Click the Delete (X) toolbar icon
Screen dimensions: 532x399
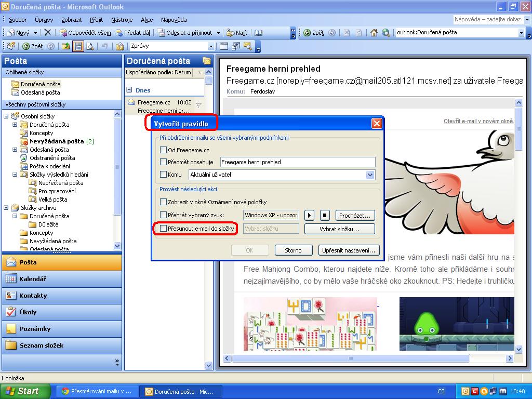point(47,33)
